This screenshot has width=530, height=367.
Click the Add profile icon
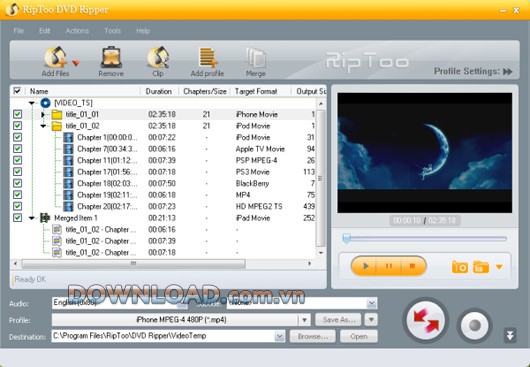pos(207,57)
